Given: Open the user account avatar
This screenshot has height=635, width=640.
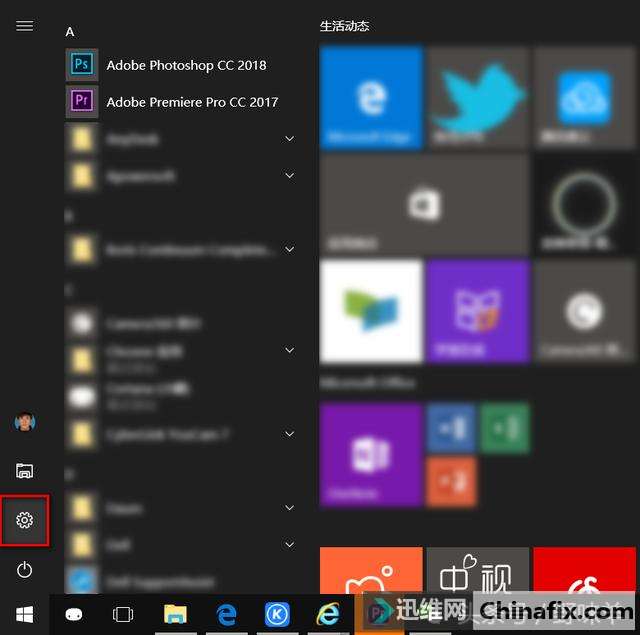Looking at the screenshot, I should pos(24,422).
